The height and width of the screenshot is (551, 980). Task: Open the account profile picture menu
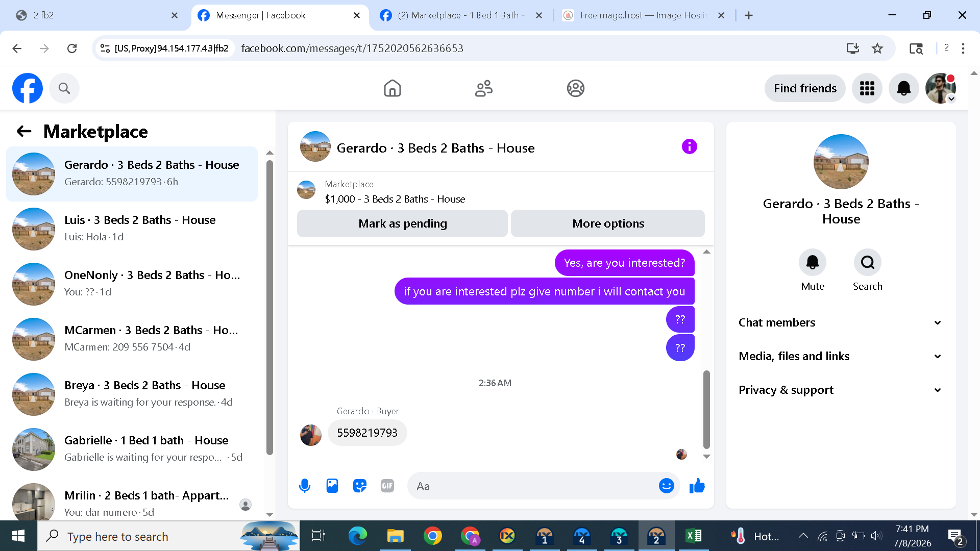[x=941, y=88]
